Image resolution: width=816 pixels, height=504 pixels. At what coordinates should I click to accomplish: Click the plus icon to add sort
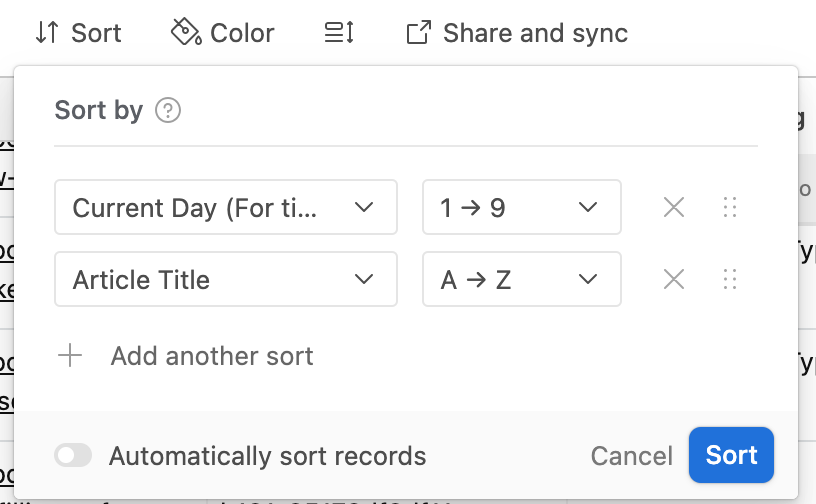pos(70,356)
